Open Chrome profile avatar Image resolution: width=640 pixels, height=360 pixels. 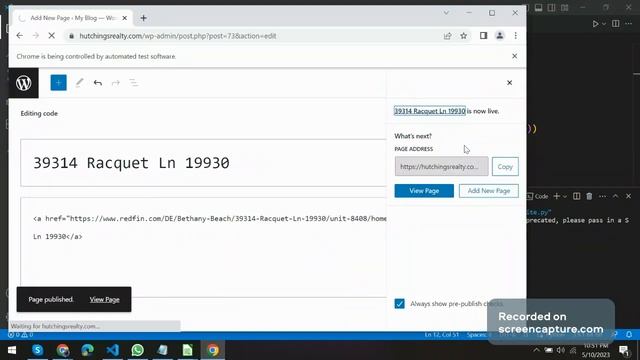tap(500, 36)
